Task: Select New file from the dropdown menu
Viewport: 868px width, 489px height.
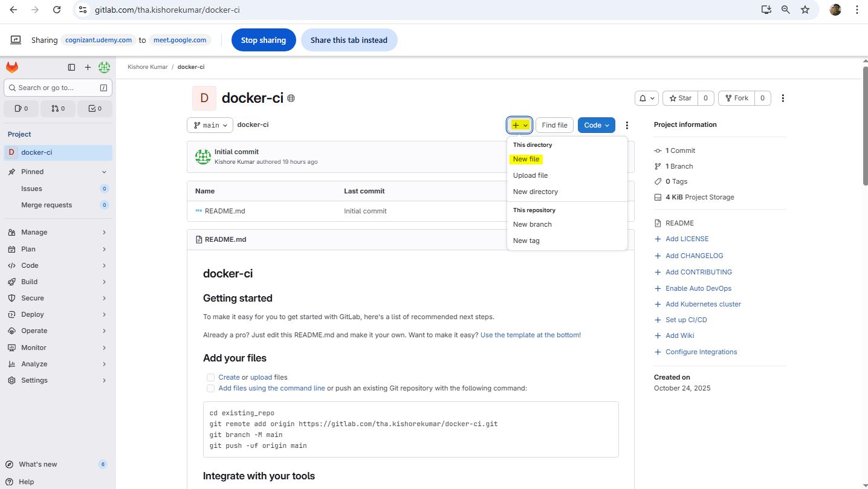Action: tap(526, 159)
